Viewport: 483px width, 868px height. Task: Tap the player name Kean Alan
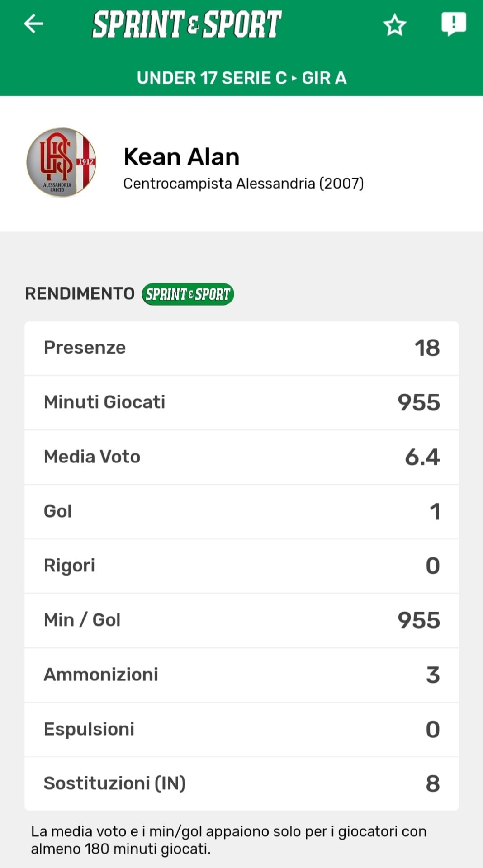(x=181, y=157)
